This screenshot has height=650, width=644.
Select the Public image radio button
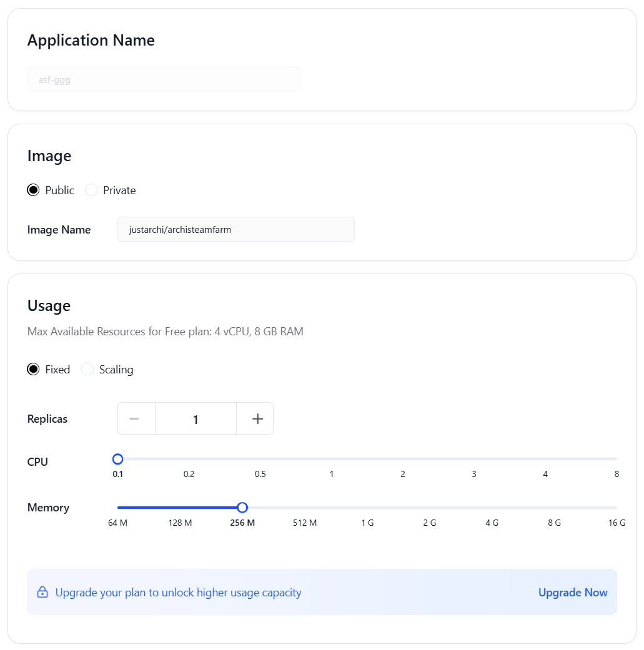(33, 190)
